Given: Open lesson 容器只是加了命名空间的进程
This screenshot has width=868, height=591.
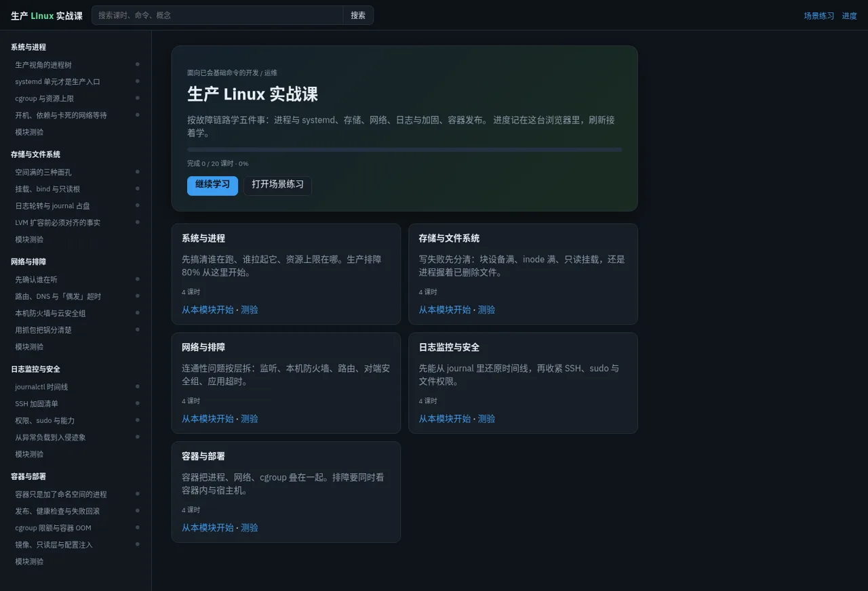Looking at the screenshot, I should pyautogui.click(x=77, y=494).
